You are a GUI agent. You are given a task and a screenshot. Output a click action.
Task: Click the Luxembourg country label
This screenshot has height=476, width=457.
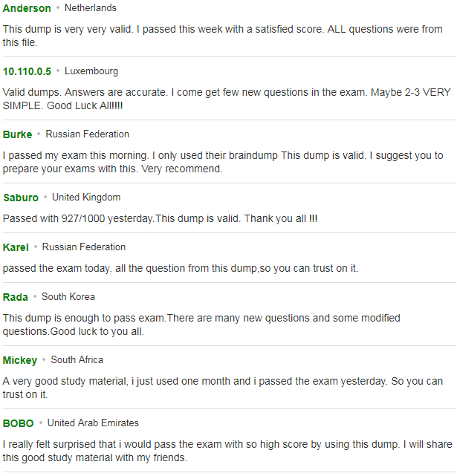pos(91,71)
